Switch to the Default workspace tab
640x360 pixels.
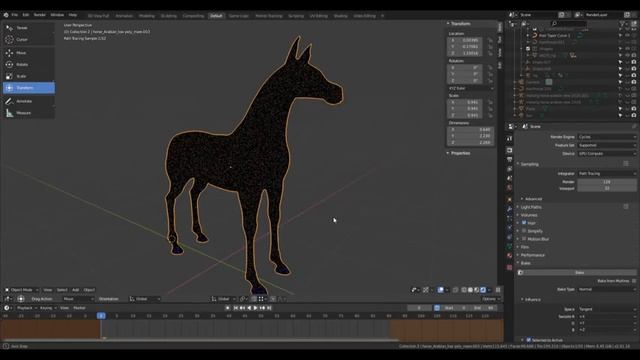pyautogui.click(x=216, y=16)
